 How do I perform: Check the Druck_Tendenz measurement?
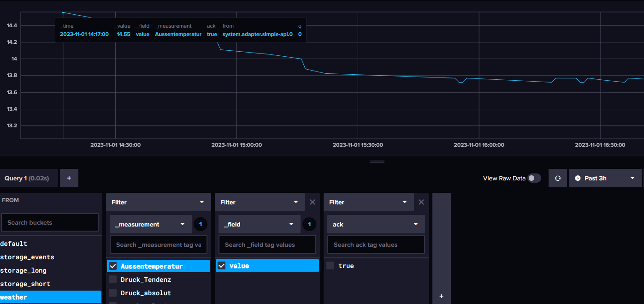tap(113, 280)
